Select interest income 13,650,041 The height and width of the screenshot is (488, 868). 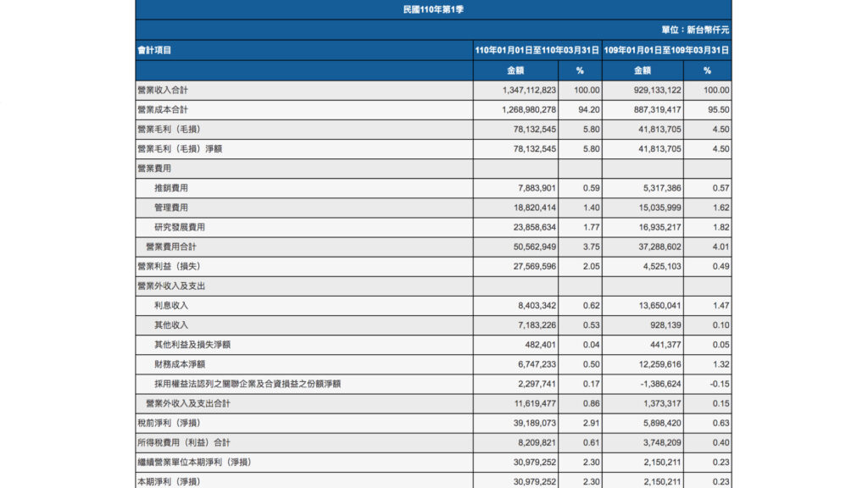[x=659, y=305]
